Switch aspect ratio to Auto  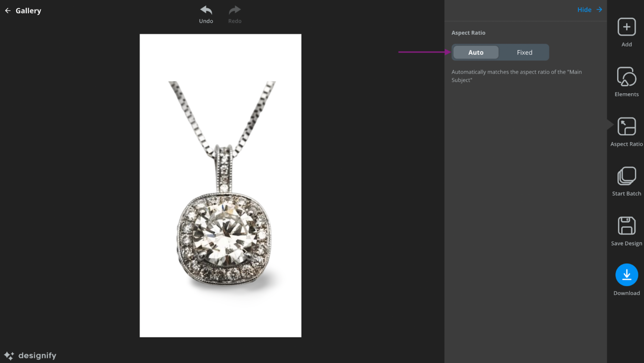click(476, 52)
